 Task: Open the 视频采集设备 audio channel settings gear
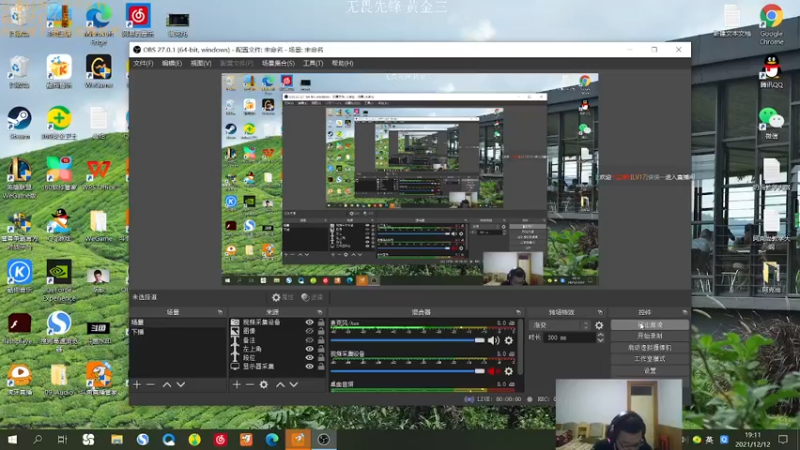[x=509, y=371]
